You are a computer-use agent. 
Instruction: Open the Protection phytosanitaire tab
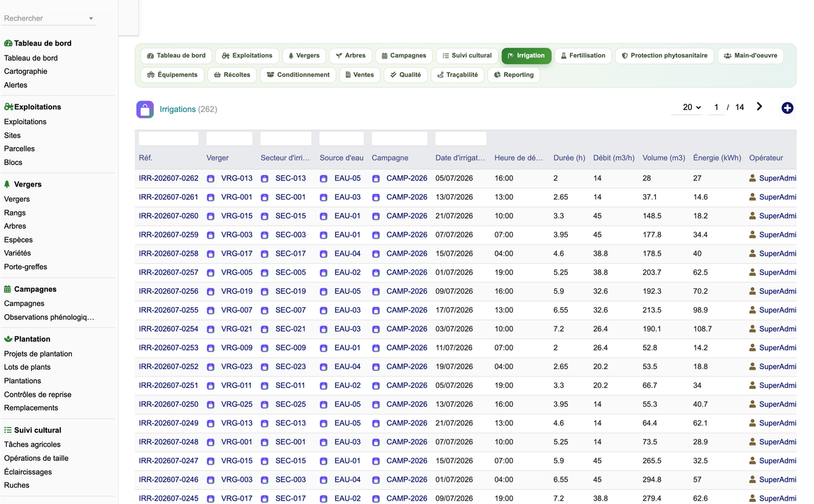click(x=665, y=56)
